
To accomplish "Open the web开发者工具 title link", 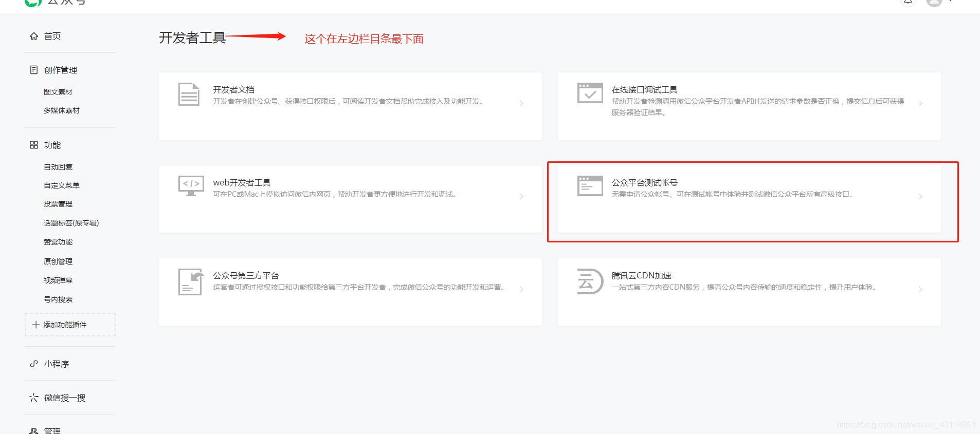I will tap(242, 182).
